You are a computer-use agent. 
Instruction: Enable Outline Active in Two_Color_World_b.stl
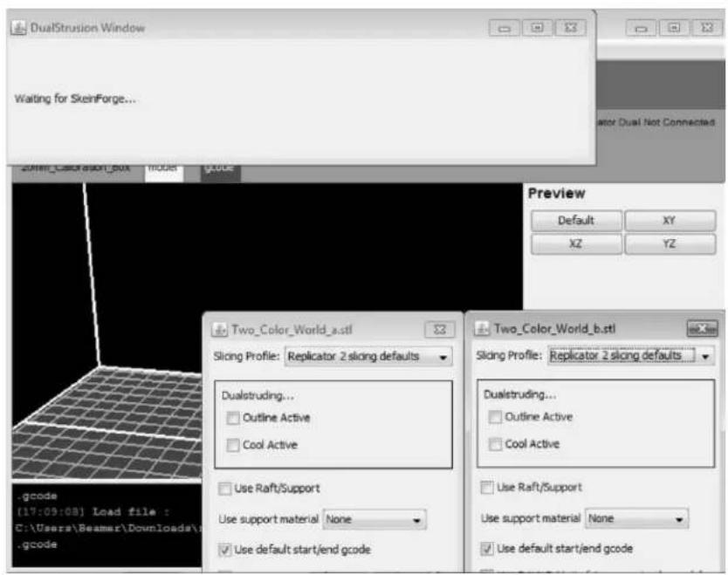click(x=496, y=417)
